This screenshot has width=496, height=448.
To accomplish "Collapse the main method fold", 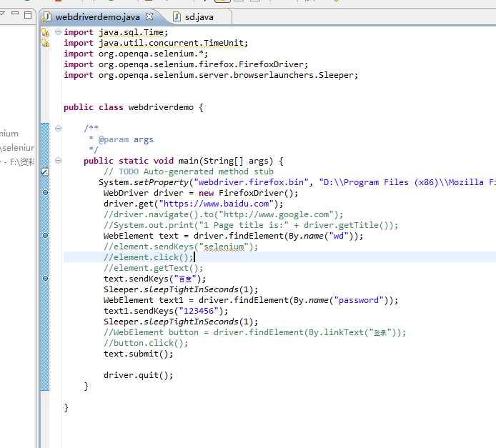I will click(58, 161).
